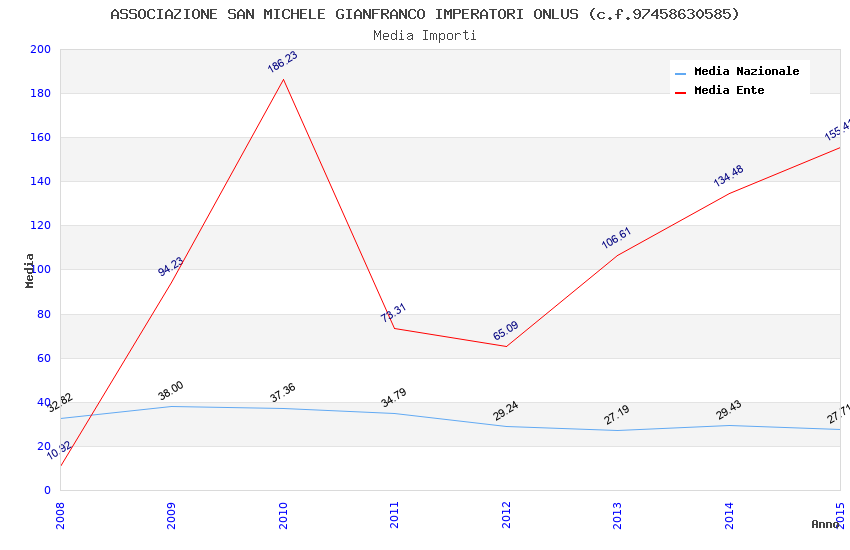Click the 140 y-axis tick label
This screenshot has height=550, width=850.
click(41, 182)
